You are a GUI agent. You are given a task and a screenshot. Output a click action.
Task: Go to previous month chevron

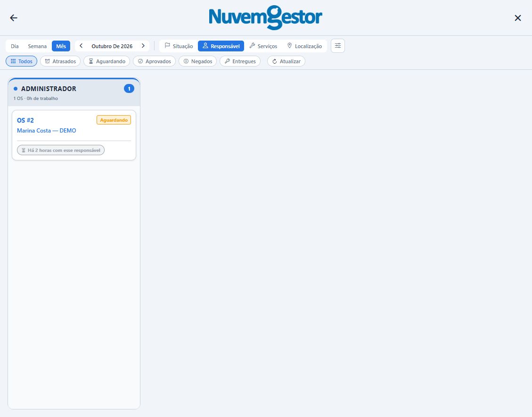click(81, 46)
